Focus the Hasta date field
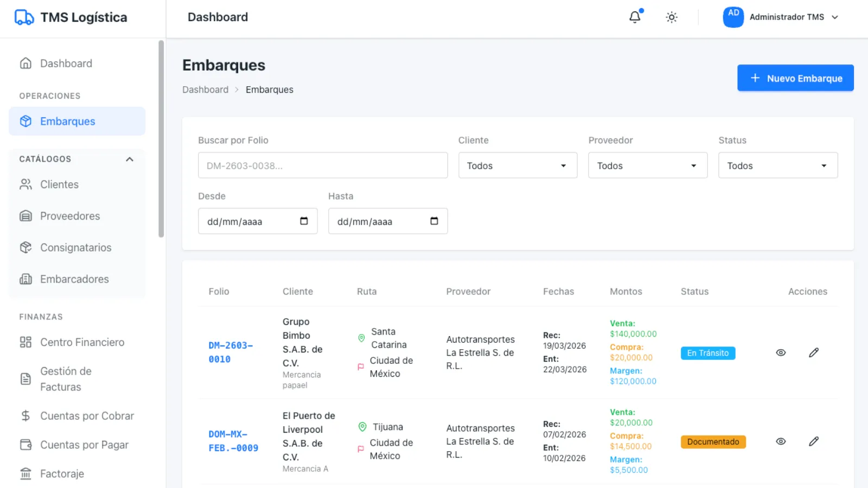This screenshot has height=488, width=868. tap(388, 221)
